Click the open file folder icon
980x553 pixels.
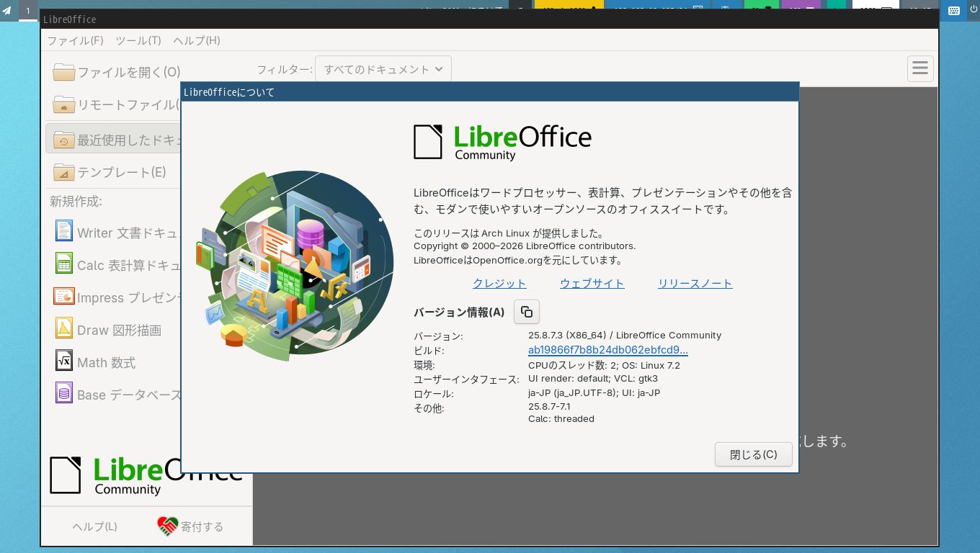pos(64,71)
